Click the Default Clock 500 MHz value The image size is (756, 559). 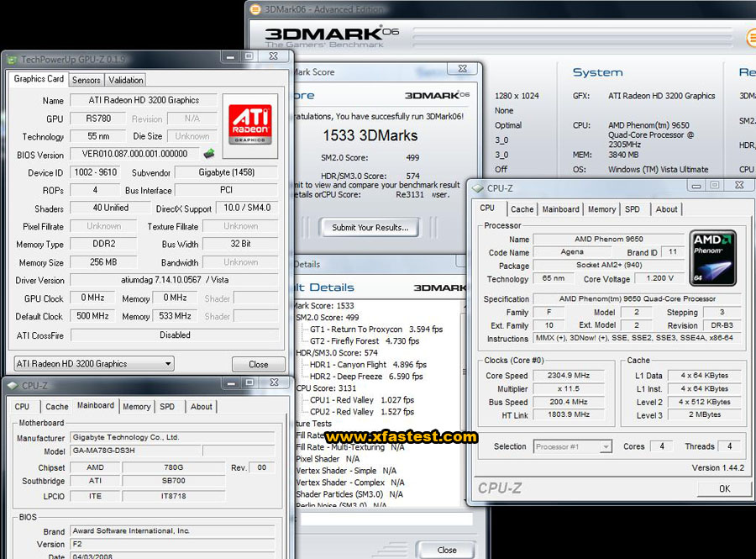pos(92,316)
